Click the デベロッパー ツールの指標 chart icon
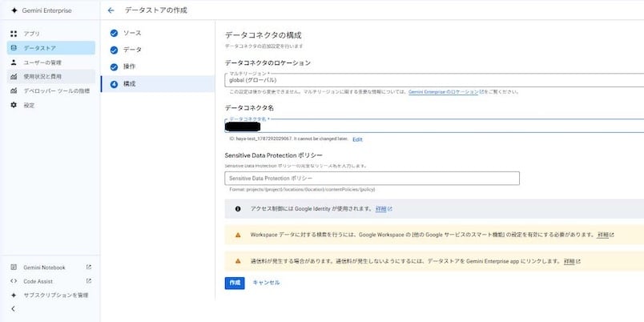The image size is (644, 322). click(14, 91)
